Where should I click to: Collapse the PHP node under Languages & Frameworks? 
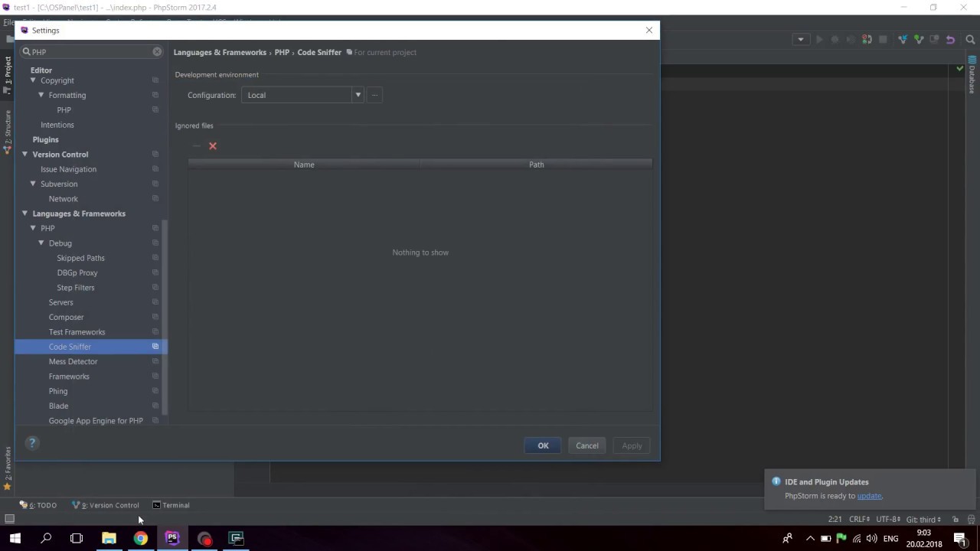(33, 228)
